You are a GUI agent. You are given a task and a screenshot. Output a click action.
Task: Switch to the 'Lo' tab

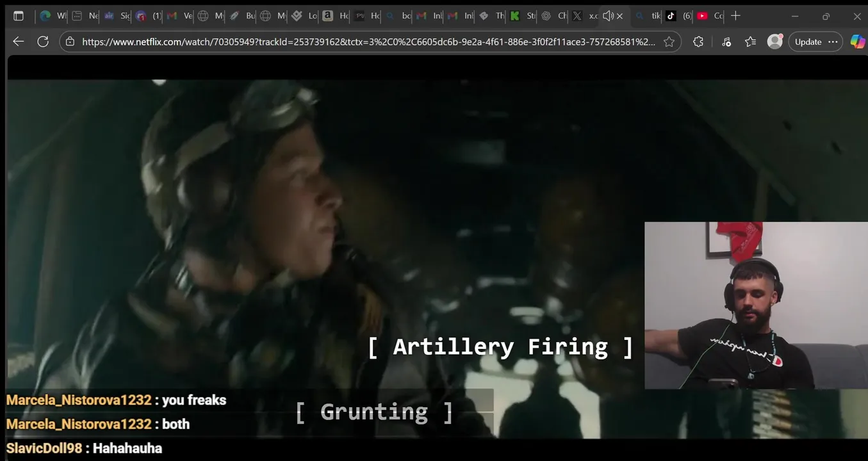coord(304,16)
